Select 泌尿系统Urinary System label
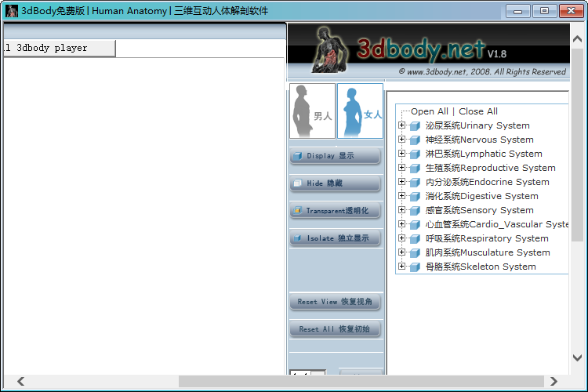The height and width of the screenshot is (392, 588). (477, 125)
